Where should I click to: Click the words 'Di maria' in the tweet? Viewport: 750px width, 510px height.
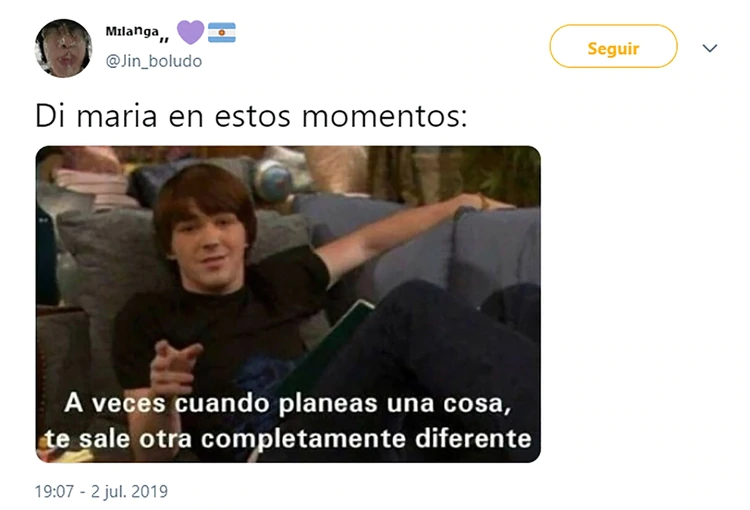[96, 116]
